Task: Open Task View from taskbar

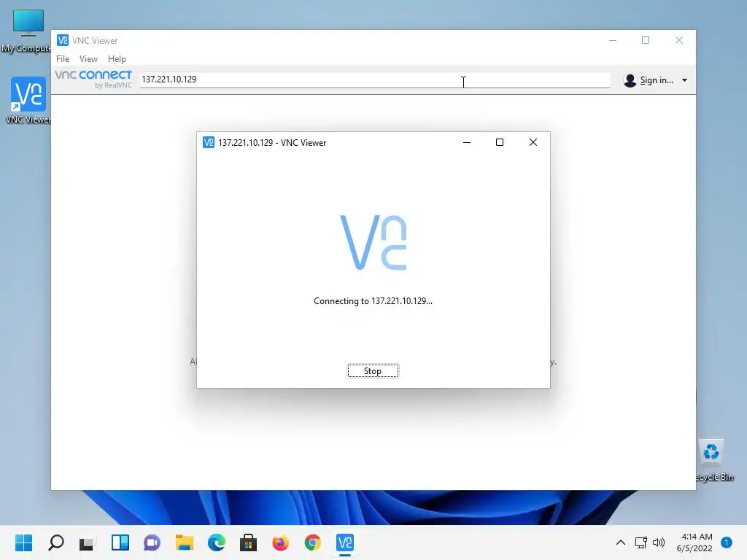Action: (x=88, y=542)
